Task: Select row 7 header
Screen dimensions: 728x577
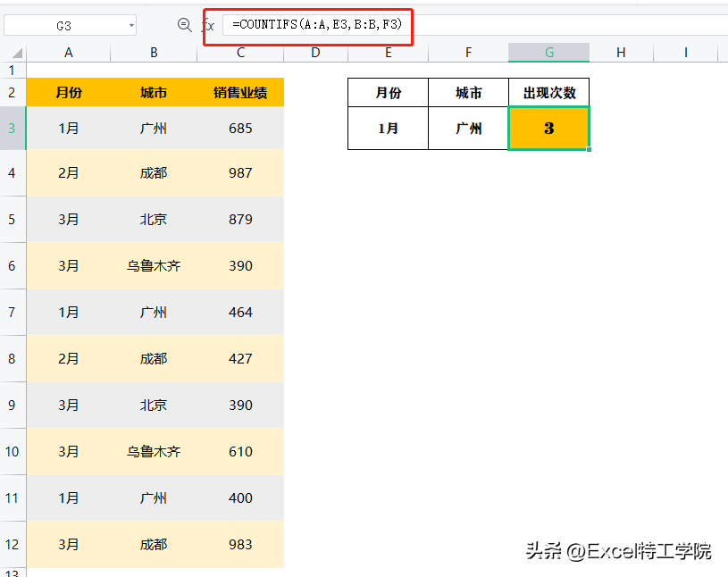Action: pyautogui.click(x=13, y=312)
